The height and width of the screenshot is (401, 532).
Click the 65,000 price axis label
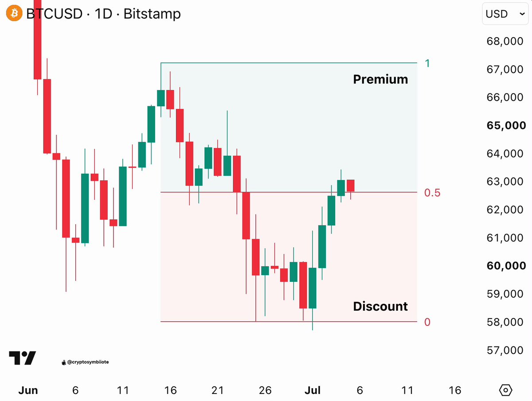[x=506, y=125]
